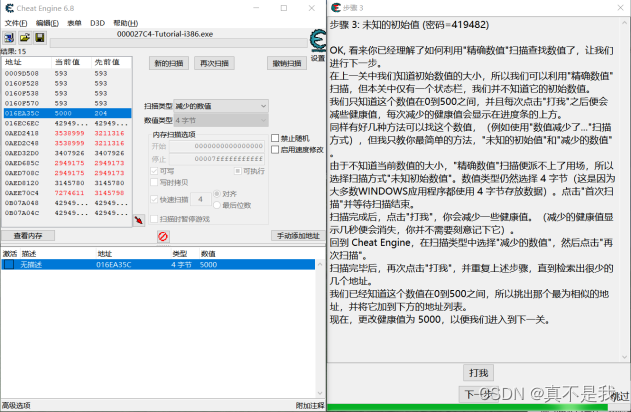Select the 最后位数 radio button
Image resolution: width=631 pixels, height=412 pixels.
(217, 205)
